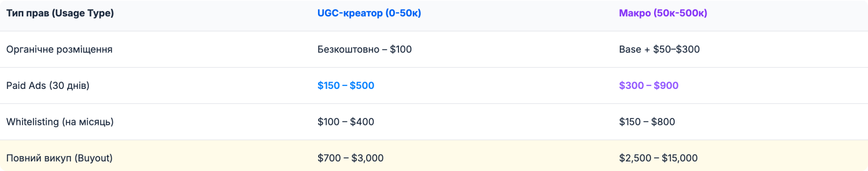Click the 'Органічне розміщення' row label
This screenshot has width=868, height=171.
(x=59, y=49)
